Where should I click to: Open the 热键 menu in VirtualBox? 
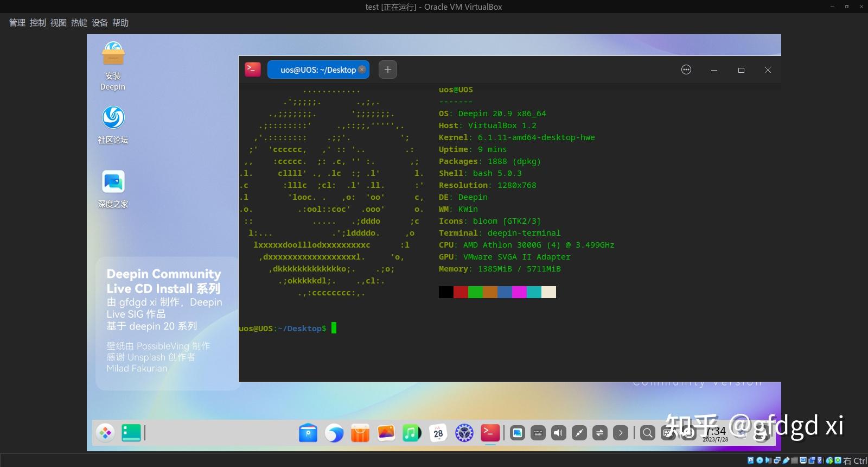pos(79,23)
